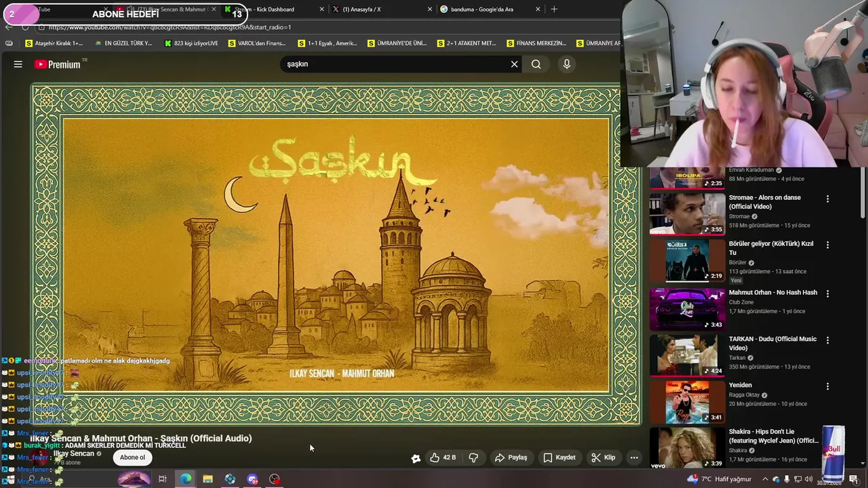The height and width of the screenshot is (488, 868).
Task: Reload the page with the refresh icon
Action: [25, 27]
